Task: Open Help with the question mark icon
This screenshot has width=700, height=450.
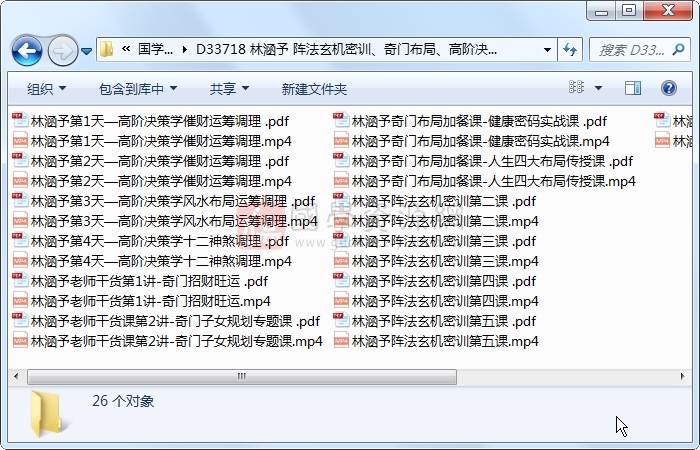Action: coord(668,88)
